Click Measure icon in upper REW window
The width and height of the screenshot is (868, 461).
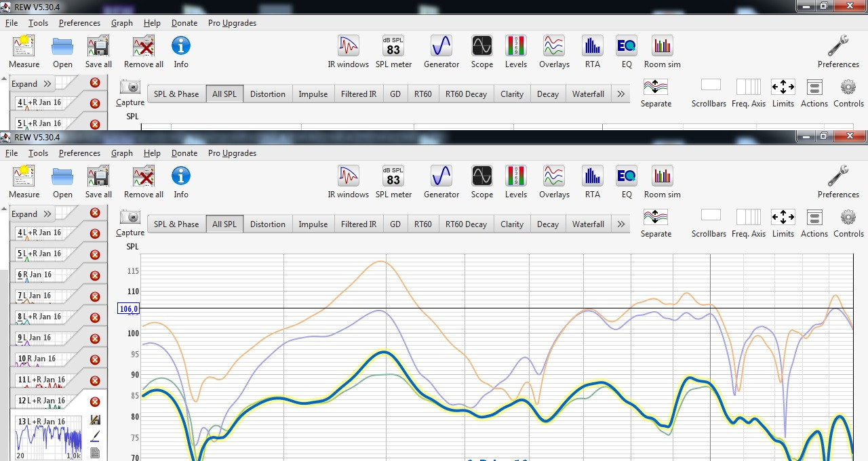[24, 47]
